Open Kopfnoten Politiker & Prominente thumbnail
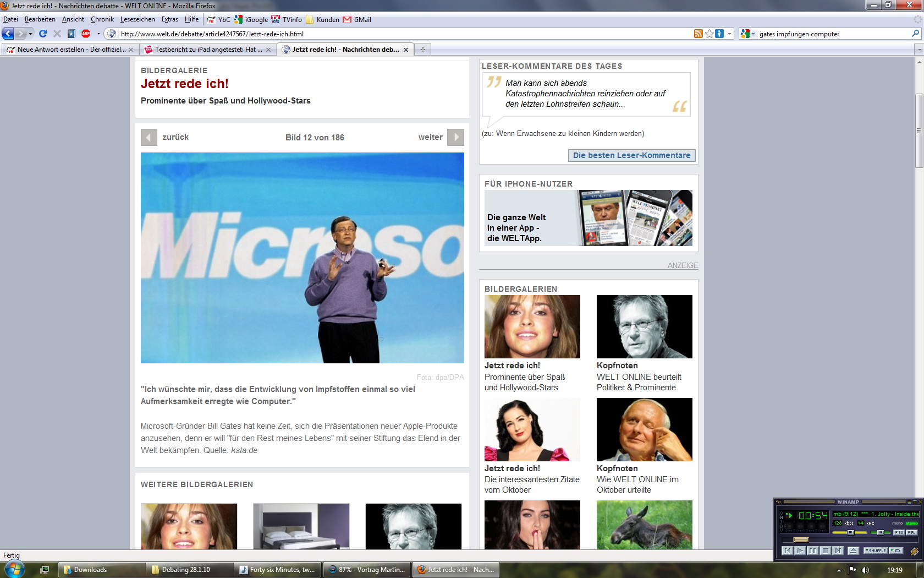The width and height of the screenshot is (924, 578). click(644, 326)
